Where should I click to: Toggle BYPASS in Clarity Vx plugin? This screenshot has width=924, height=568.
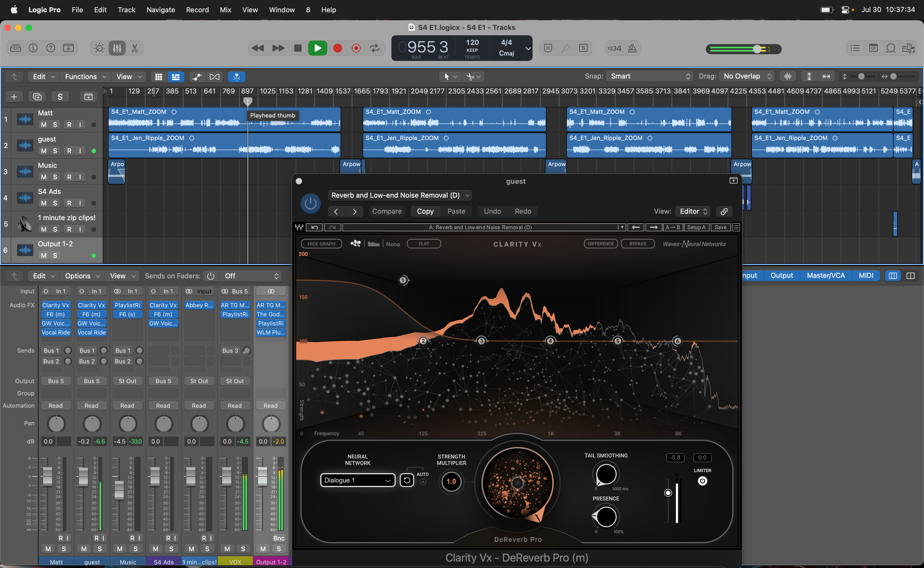638,244
